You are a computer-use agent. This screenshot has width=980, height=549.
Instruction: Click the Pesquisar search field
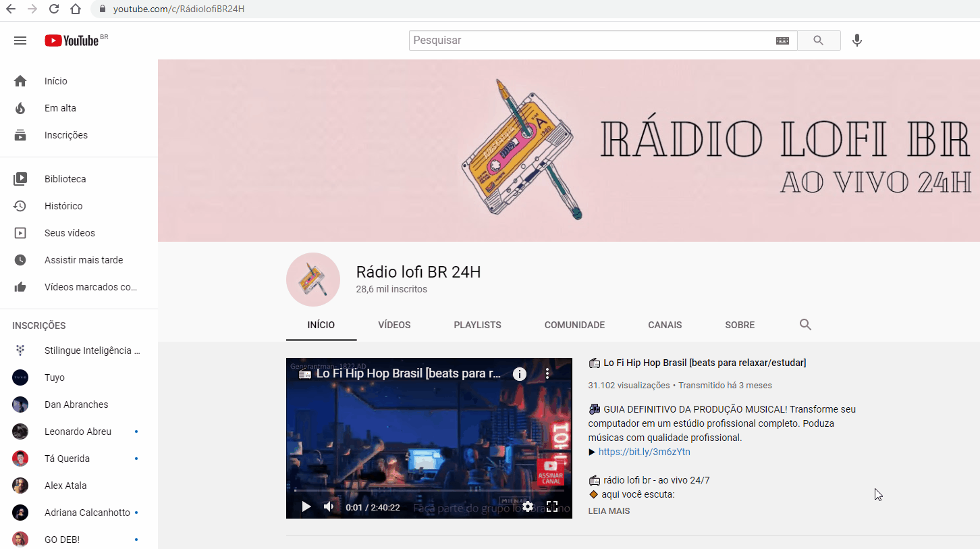tap(591, 41)
